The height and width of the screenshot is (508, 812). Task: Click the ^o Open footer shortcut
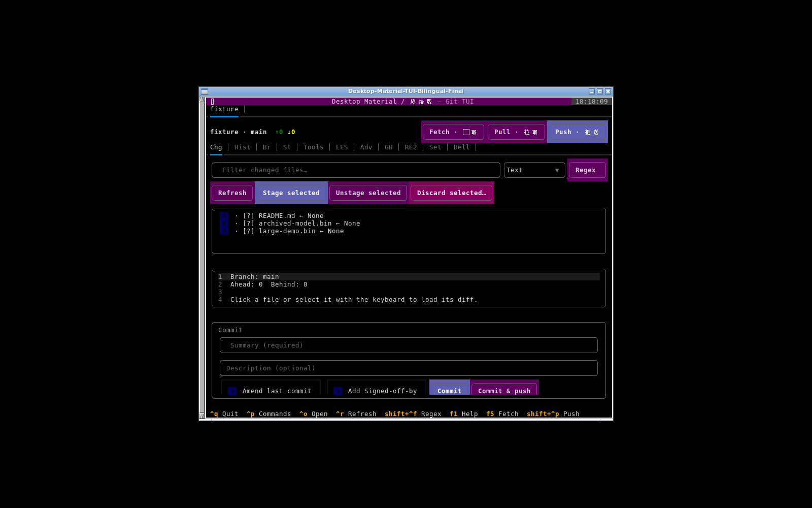tap(314, 414)
